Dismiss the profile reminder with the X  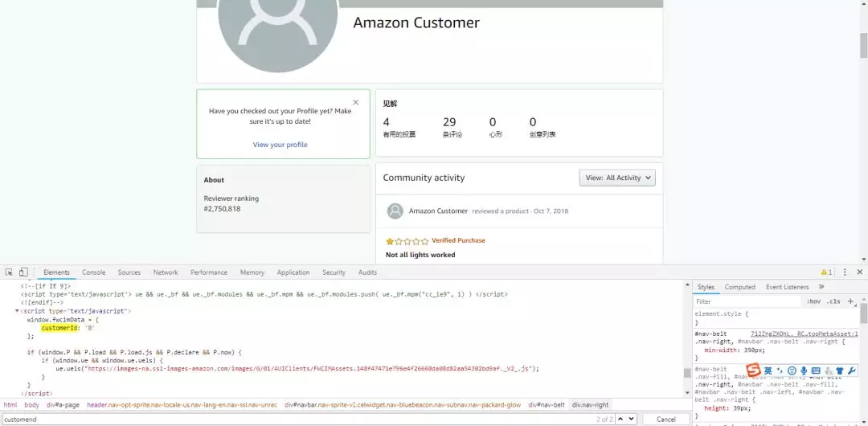point(356,102)
